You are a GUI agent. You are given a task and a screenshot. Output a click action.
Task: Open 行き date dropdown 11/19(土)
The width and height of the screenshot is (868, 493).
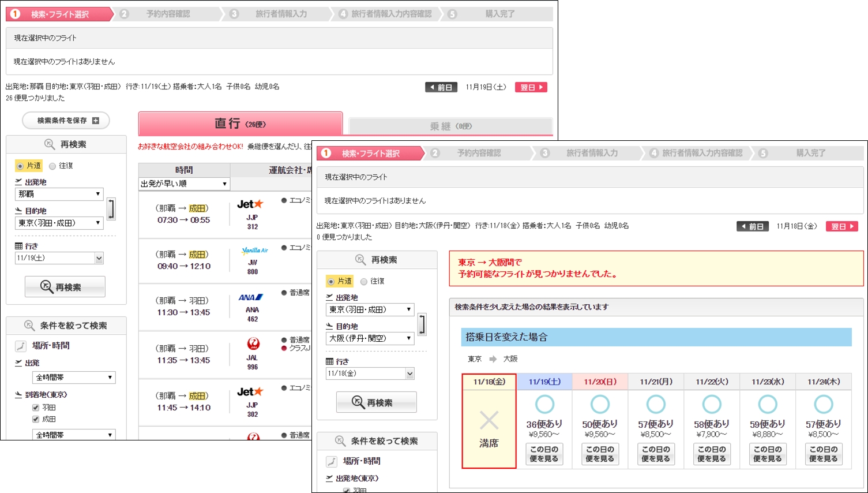(x=59, y=258)
